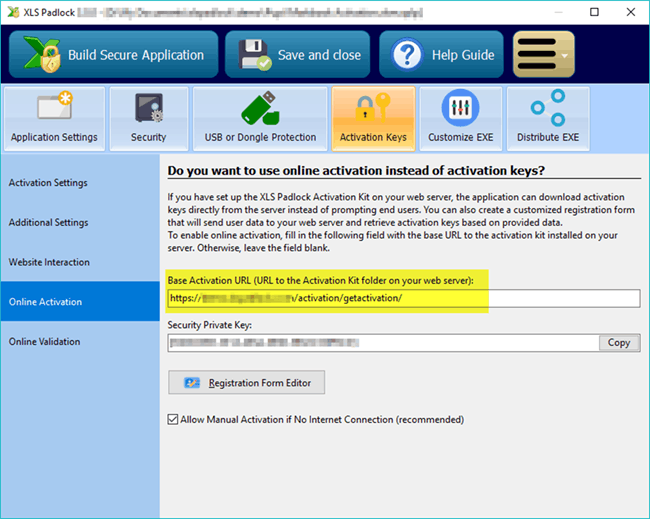Open the Registration Form Editor
650x519 pixels.
pyautogui.click(x=246, y=383)
